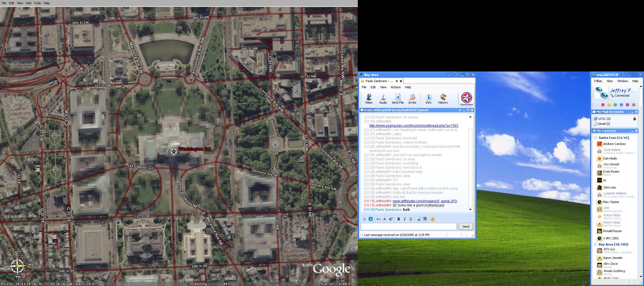Toggle bold text formatting

(x=399, y=219)
